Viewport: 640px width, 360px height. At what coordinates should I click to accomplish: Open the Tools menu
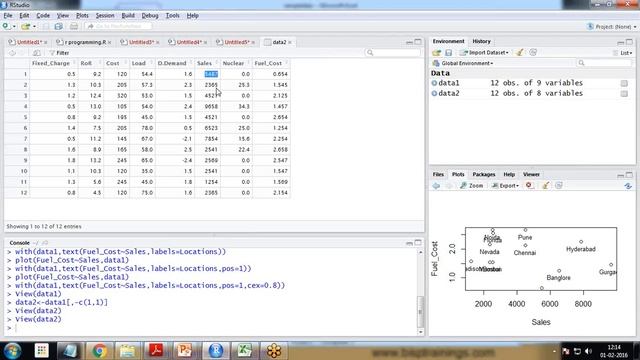tap(172, 16)
